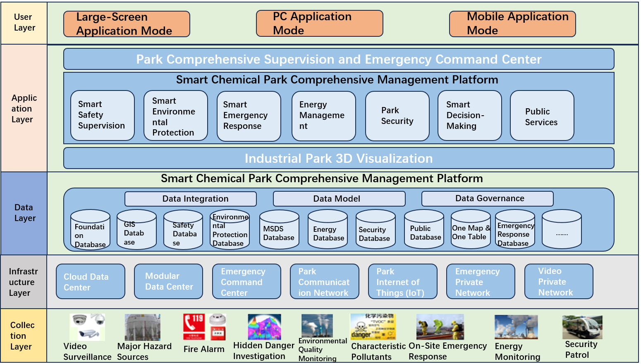Open the Hidden Danger Investigation heatmap image
The width and height of the screenshot is (641, 364).
point(264,326)
